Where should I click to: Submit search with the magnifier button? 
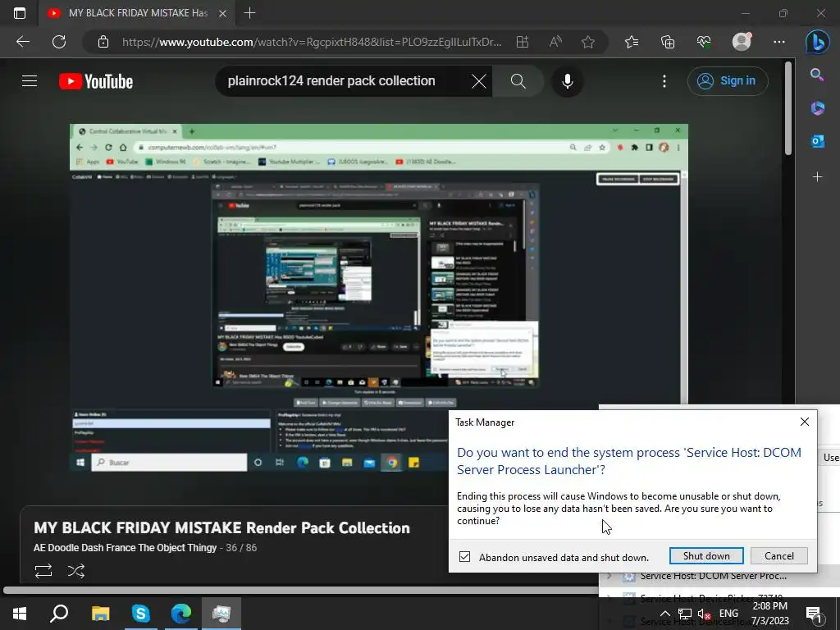pyautogui.click(x=518, y=81)
